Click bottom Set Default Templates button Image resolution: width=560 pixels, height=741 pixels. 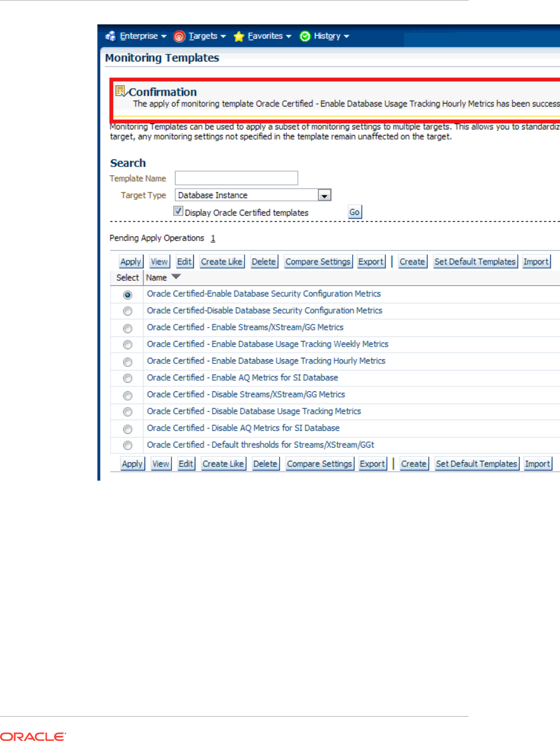point(477,463)
